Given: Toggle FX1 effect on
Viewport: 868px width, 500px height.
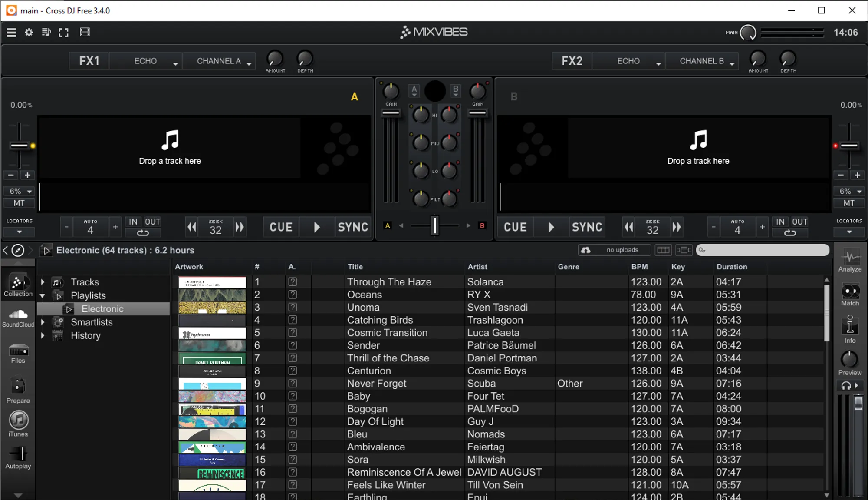Looking at the screenshot, I should coord(89,61).
